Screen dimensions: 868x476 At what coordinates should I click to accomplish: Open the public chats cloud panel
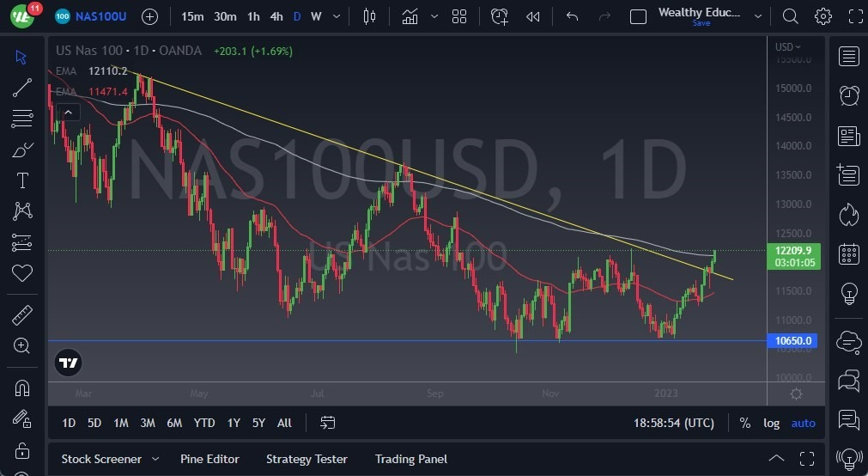(848, 341)
